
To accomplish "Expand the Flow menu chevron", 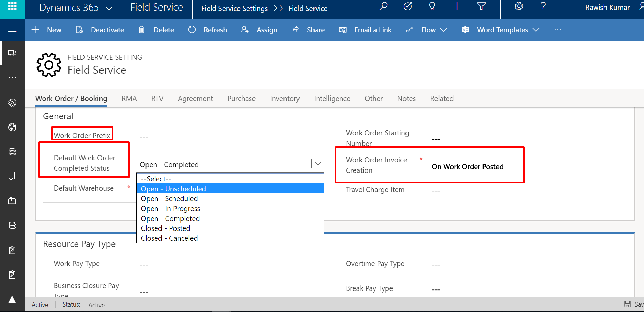I will tap(443, 30).
